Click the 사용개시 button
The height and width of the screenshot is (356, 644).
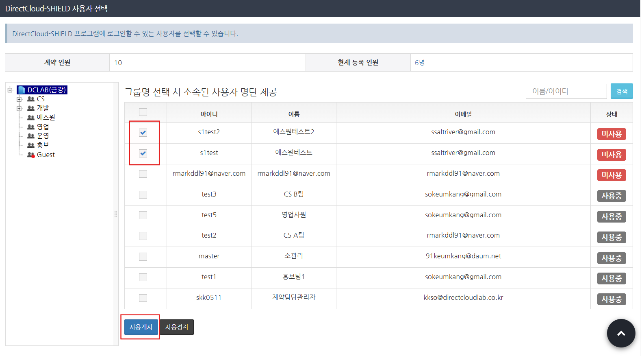coord(141,327)
